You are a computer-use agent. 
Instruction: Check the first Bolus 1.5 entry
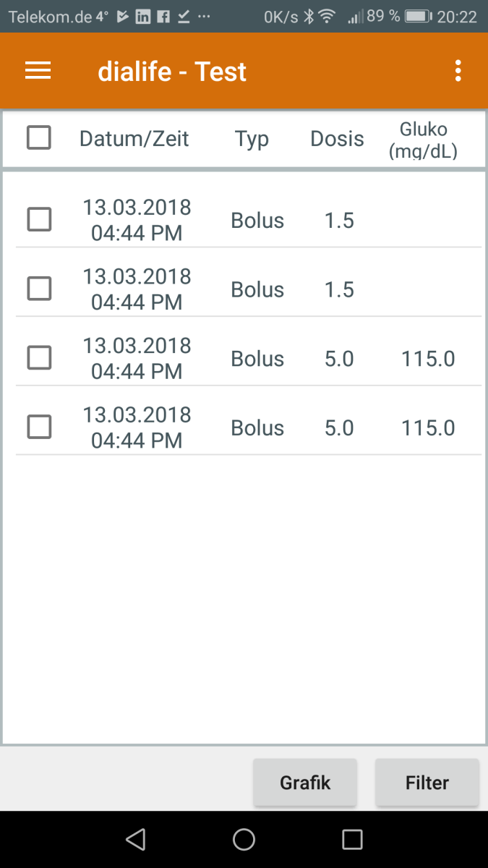point(39,219)
